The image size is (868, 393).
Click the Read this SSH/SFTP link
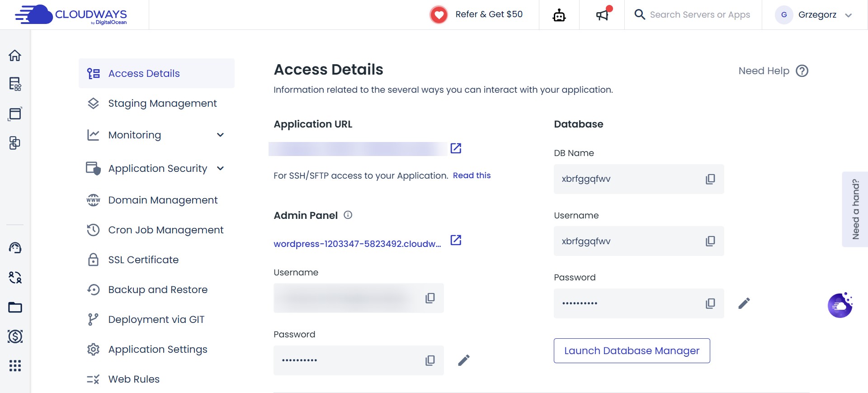pyautogui.click(x=472, y=175)
